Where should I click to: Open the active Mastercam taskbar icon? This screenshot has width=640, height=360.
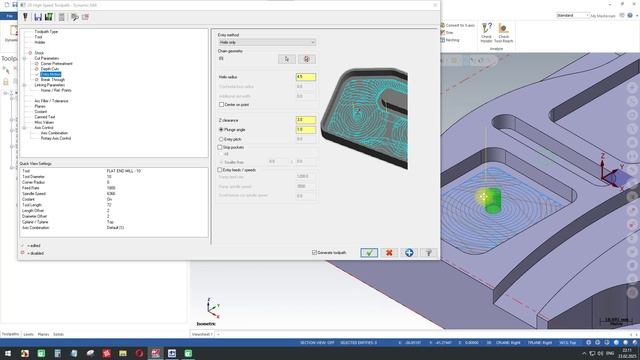point(156,353)
